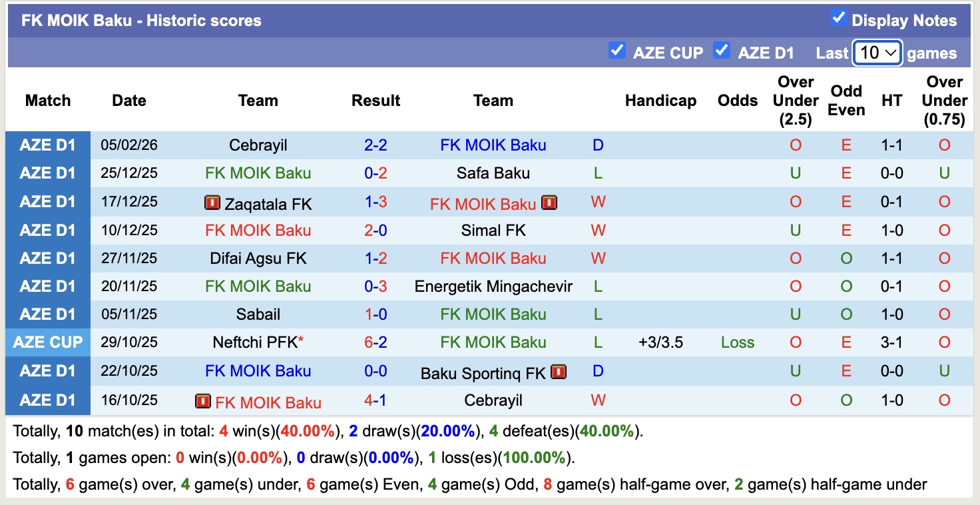Open the Safa Baku team link
980x505 pixels.
coord(493,173)
